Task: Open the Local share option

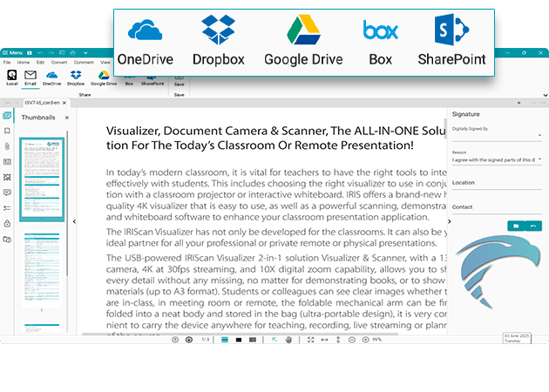Action: click(x=11, y=78)
